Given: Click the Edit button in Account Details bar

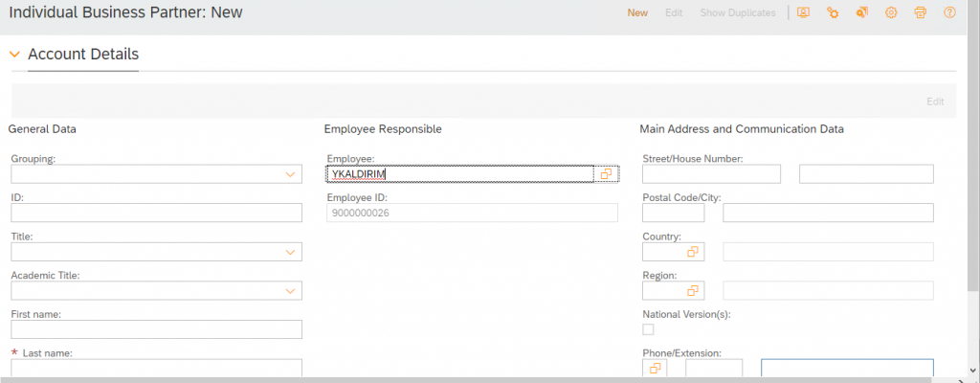Looking at the screenshot, I should (x=935, y=101).
